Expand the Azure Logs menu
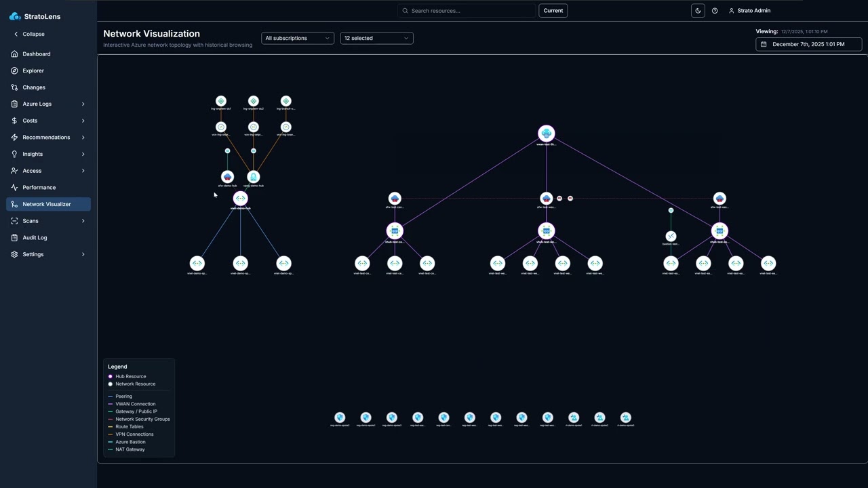868x488 pixels. click(x=47, y=104)
